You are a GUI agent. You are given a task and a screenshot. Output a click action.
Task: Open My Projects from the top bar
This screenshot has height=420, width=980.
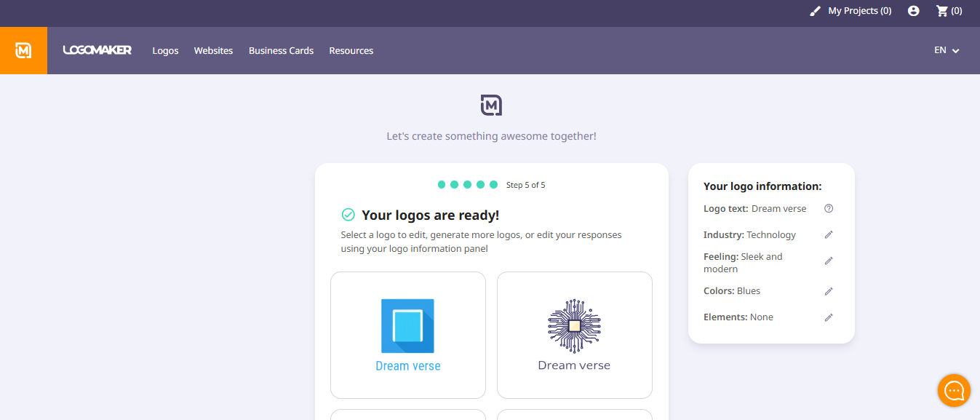tap(859, 10)
